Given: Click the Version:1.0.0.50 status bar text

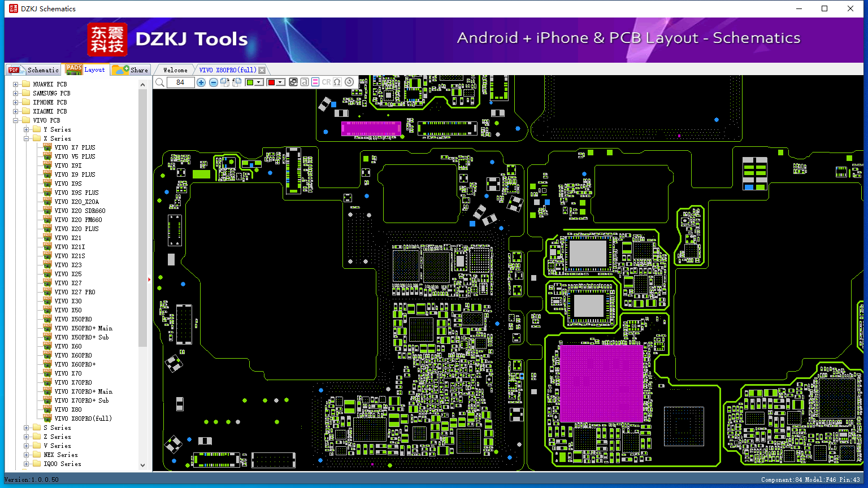Looking at the screenshot, I should (x=32, y=480).
